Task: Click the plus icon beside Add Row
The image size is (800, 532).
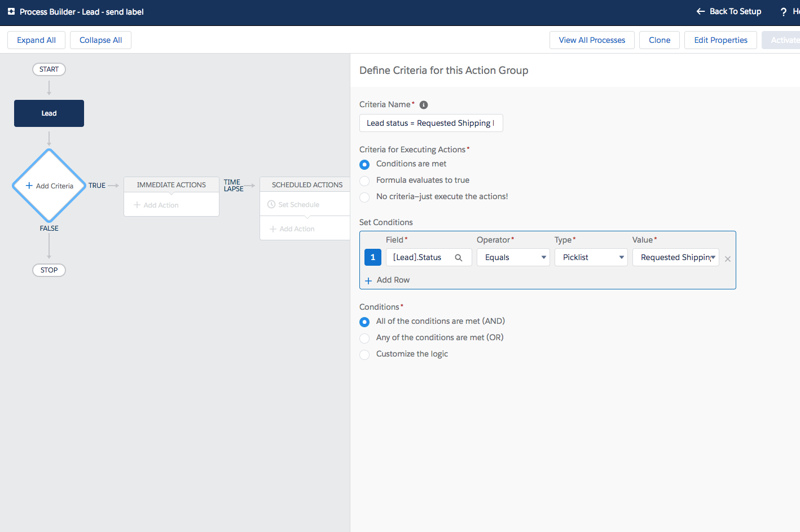Action: tap(368, 280)
